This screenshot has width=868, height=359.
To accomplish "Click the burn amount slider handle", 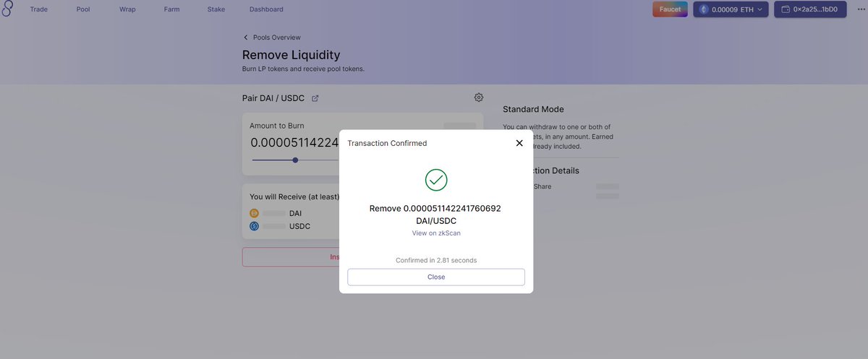I will 295,160.
